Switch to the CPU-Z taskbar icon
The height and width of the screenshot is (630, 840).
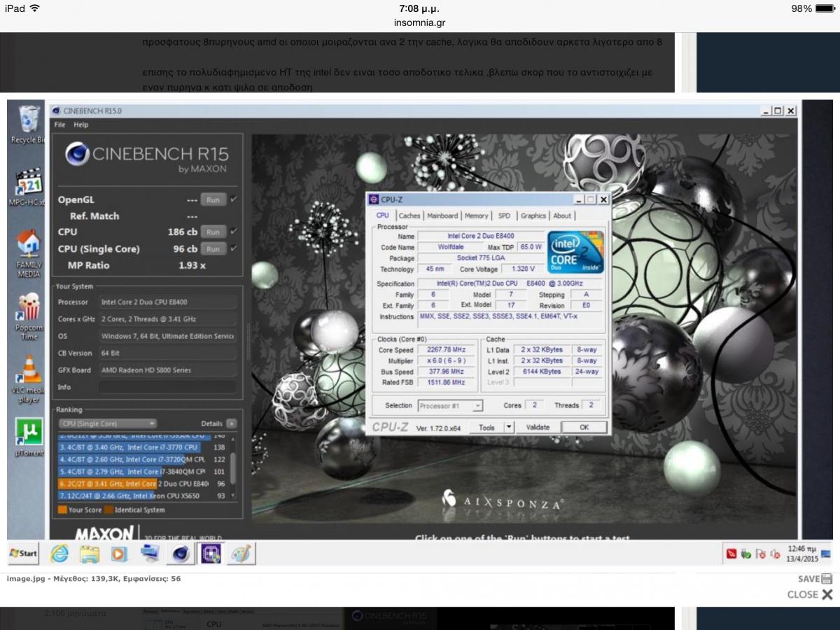coord(211,554)
